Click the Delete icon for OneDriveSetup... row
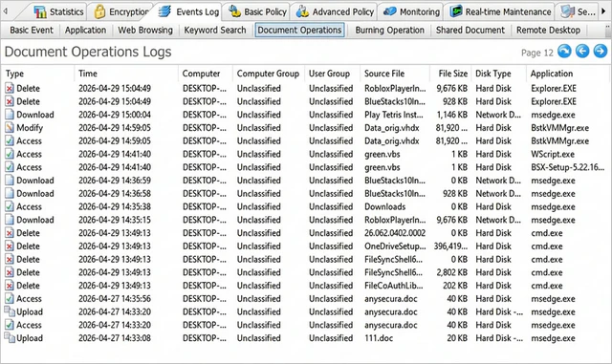612x364 pixels. [10, 246]
